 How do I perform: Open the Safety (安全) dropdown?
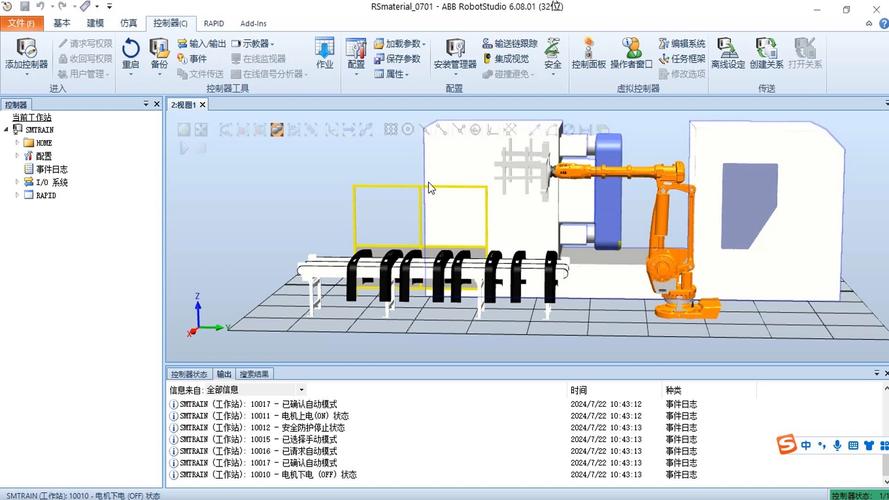click(x=553, y=74)
